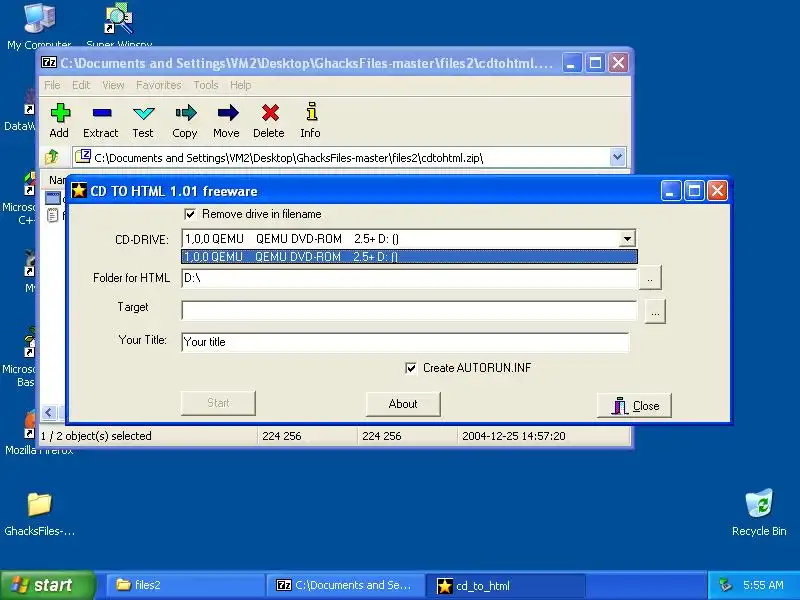Click the taskbar clock showing 5:55 AM
Viewport: 800px width, 600px height.
[x=763, y=585]
